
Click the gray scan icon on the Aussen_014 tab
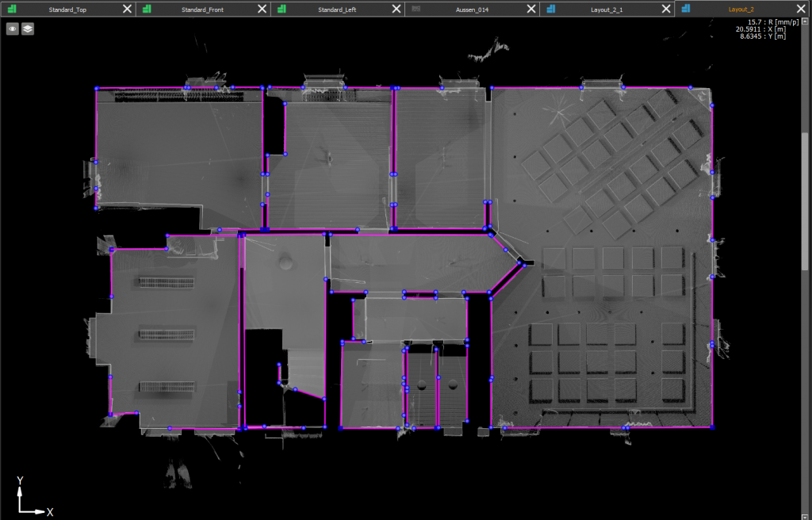(416, 9)
